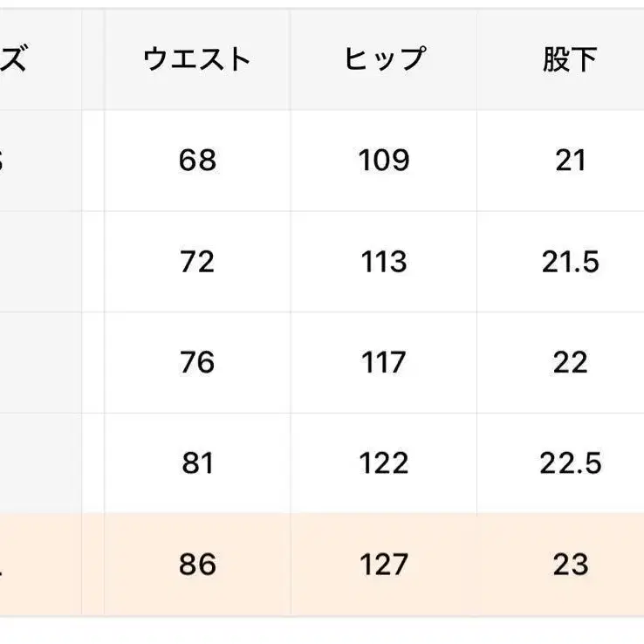
Task: Tap the inseam cell with 22.5
Action: coord(570,463)
